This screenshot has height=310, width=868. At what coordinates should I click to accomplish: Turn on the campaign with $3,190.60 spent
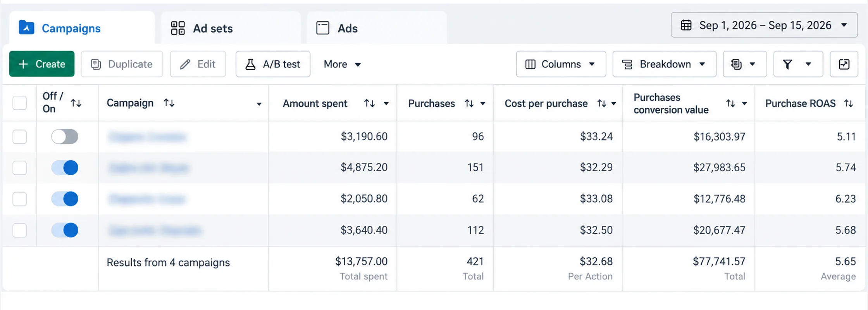[x=65, y=136]
